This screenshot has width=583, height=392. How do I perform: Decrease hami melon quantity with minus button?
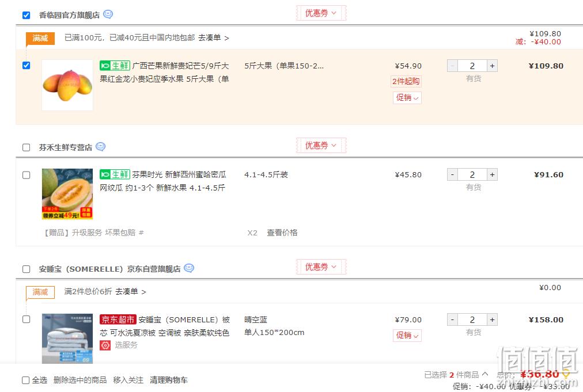(452, 174)
